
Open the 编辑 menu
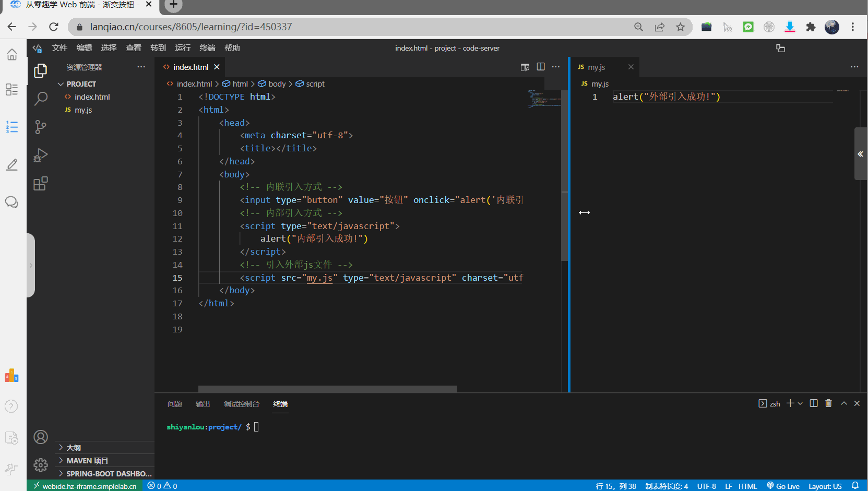(84, 48)
